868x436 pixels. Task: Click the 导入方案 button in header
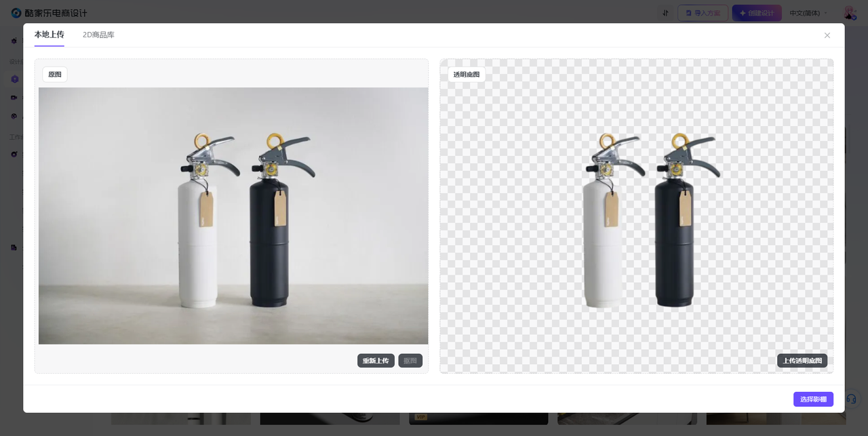pos(703,13)
